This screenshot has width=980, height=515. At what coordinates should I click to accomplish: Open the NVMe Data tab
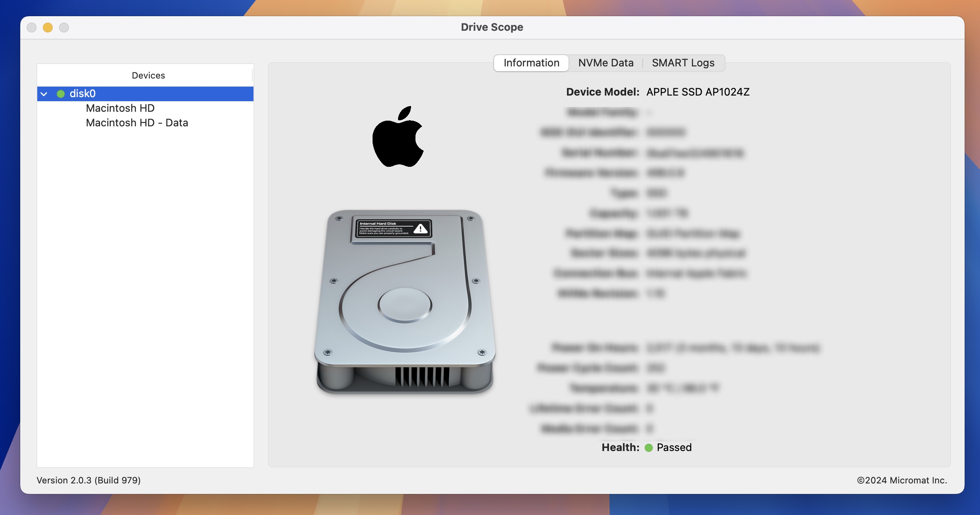606,63
